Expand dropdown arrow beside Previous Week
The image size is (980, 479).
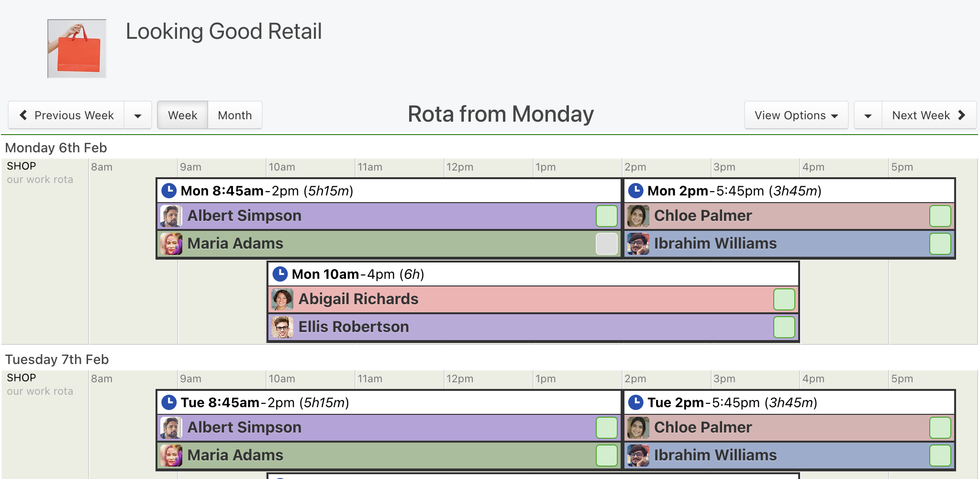click(138, 115)
